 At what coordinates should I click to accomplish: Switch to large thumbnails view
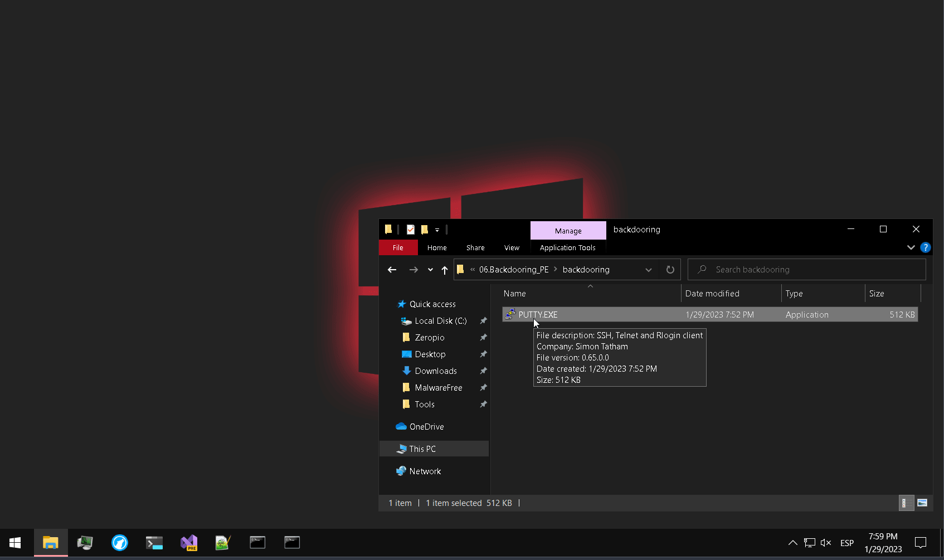(922, 503)
